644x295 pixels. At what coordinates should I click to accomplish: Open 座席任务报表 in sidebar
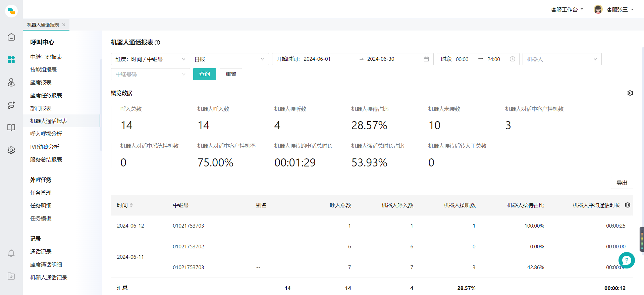pyautogui.click(x=46, y=96)
